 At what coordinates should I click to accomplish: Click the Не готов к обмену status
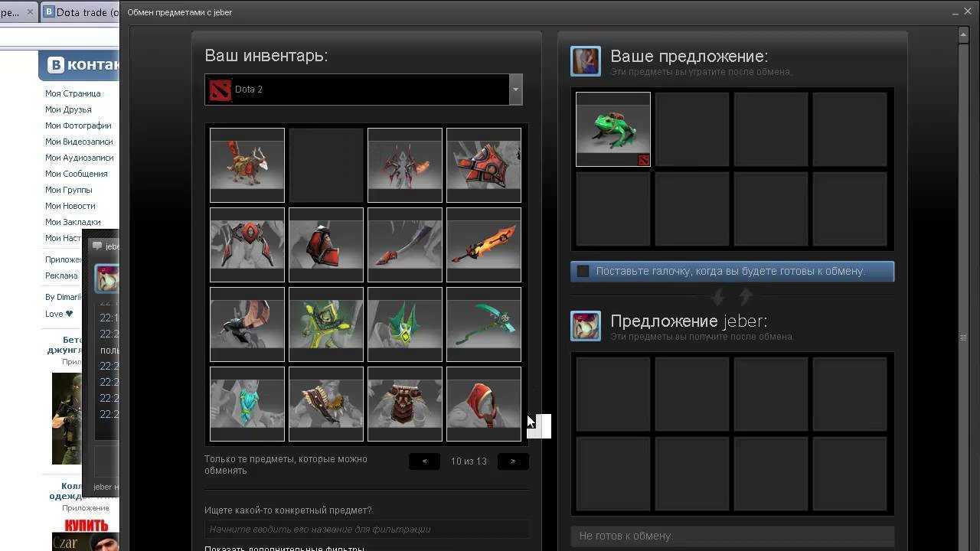(x=733, y=536)
